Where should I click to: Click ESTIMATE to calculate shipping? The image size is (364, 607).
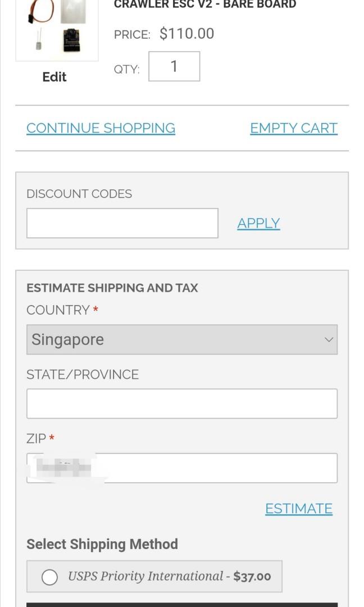(299, 509)
